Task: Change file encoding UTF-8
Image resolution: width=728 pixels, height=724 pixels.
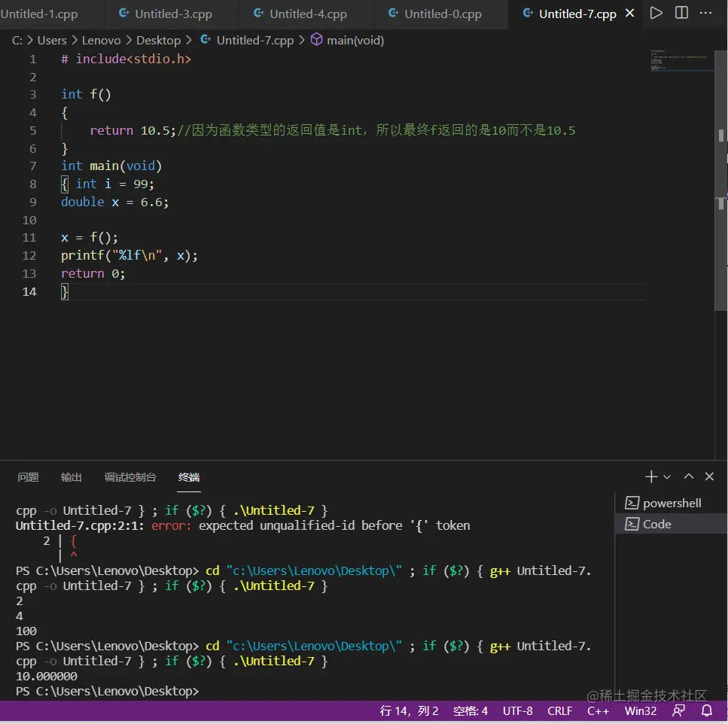Action: point(518,711)
